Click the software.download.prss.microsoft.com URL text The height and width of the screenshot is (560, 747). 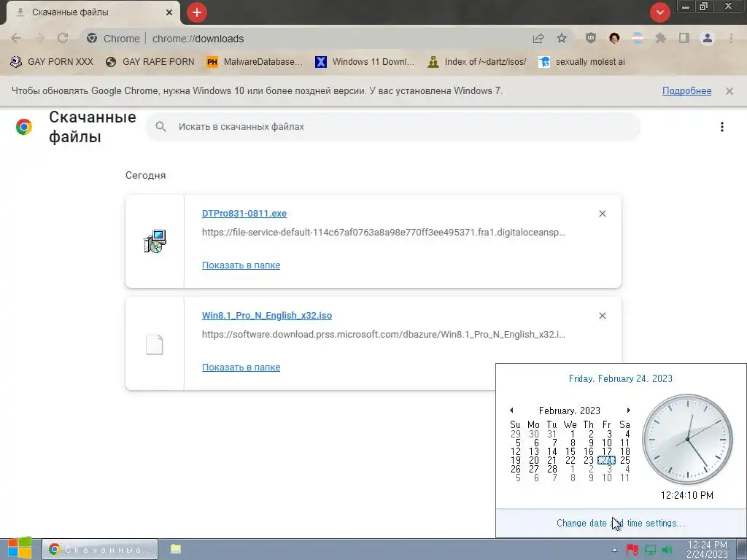pyautogui.click(x=384, y=334)
